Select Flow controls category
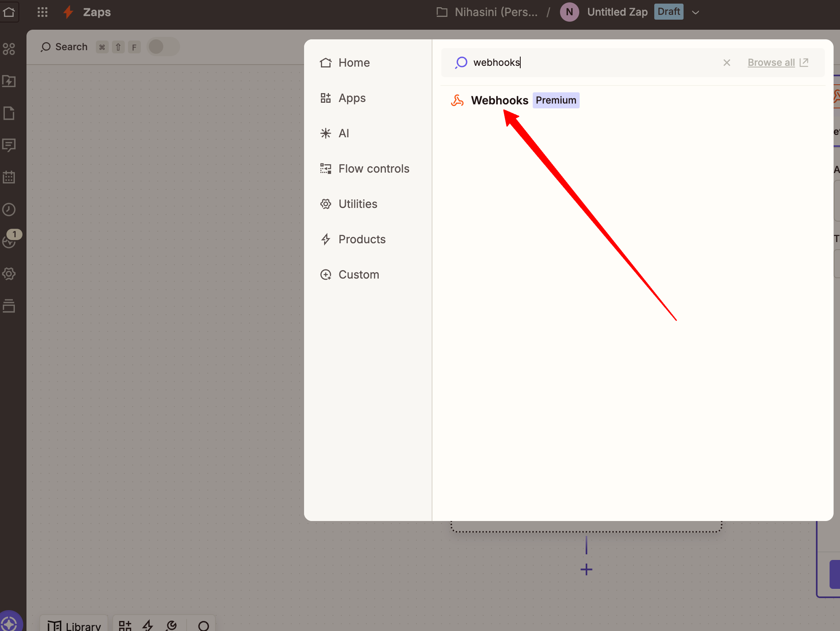The height and width of the screenshot is (631, 840). tap(373, 169)
